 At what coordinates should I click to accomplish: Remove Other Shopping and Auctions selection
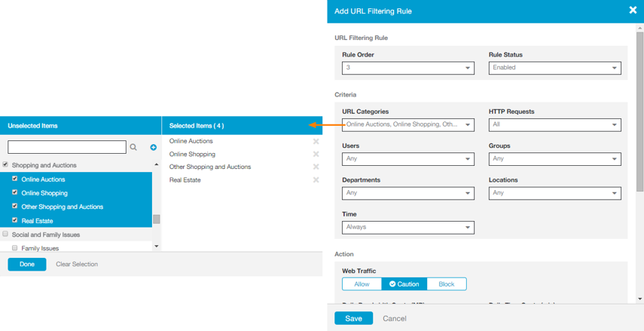pyautogui.click(x=316, y=167)
